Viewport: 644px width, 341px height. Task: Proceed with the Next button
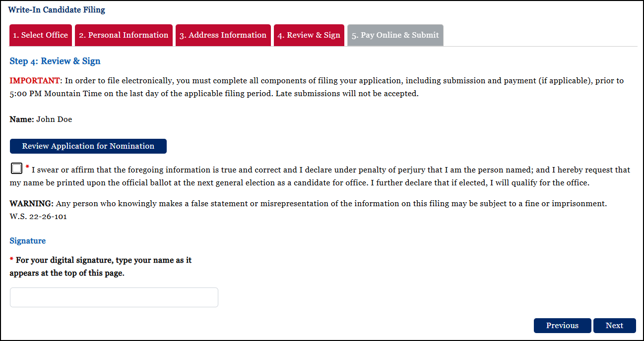(614, 326)
